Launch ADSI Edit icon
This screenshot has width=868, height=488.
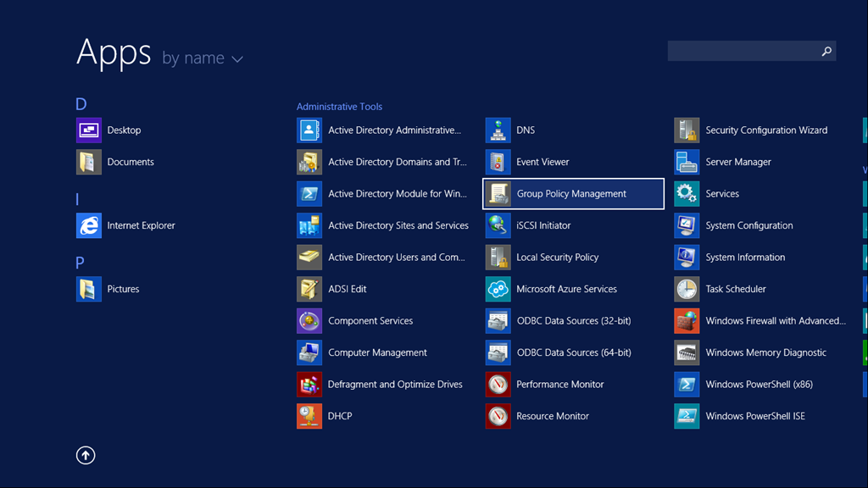(309, 289)
